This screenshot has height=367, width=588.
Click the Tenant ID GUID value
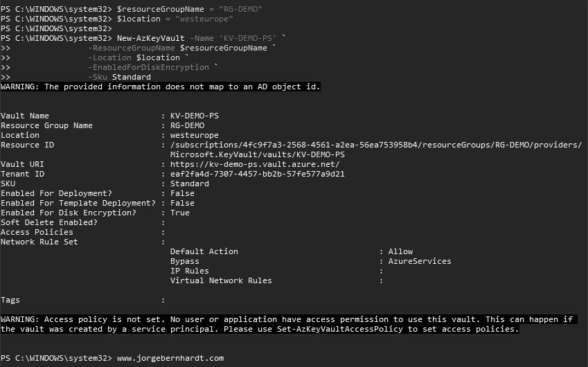pyautogui.click(x=257, y=174)
